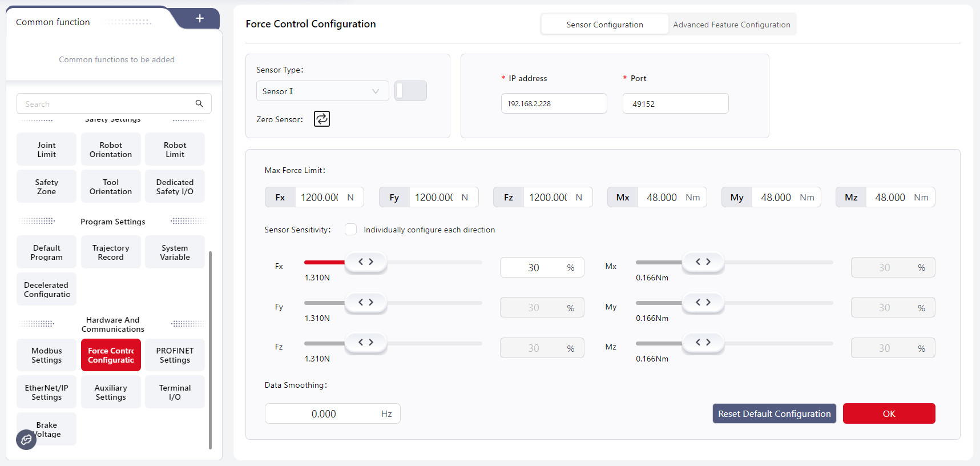Open PROFINET Settings panel
Viewport: 980px width, 466px height.
pos(175,355)
